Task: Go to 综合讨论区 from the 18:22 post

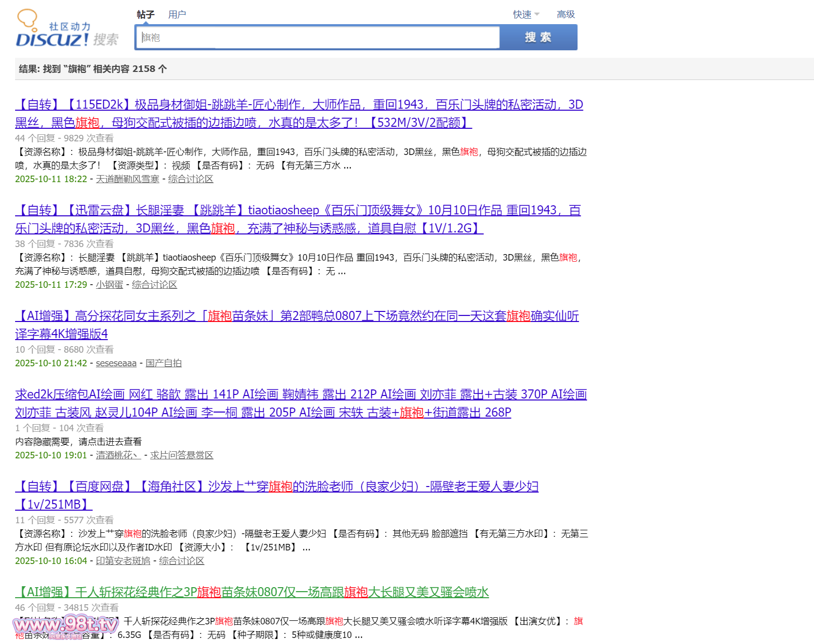Action: (x=191, y=179)
